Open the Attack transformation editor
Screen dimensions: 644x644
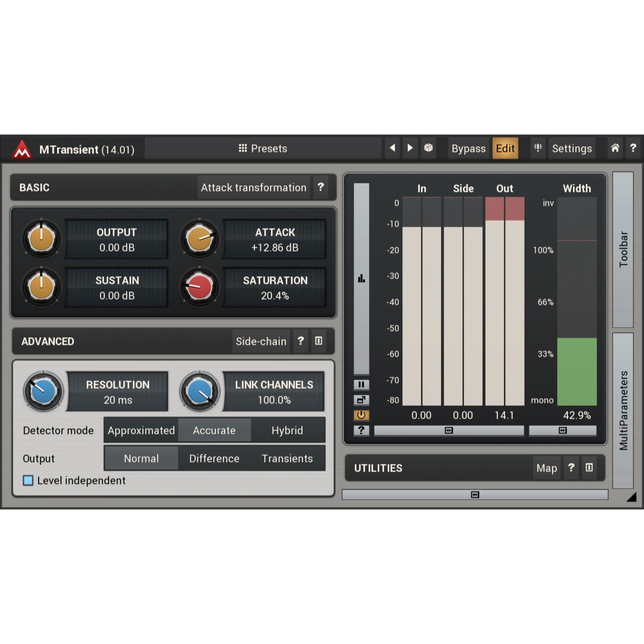254,187
